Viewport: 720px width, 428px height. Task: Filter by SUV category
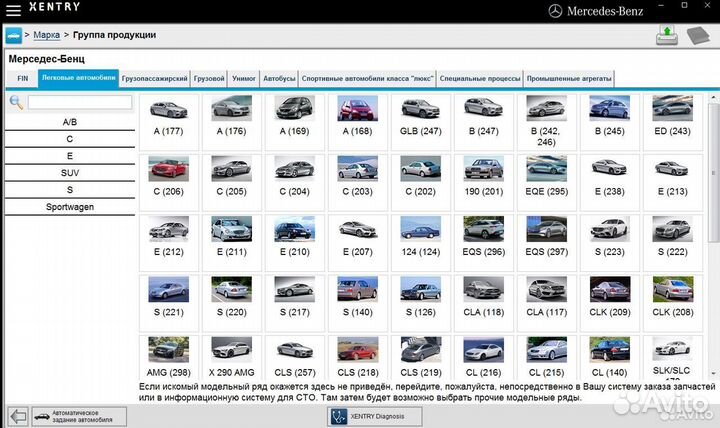tap(70, 173)
